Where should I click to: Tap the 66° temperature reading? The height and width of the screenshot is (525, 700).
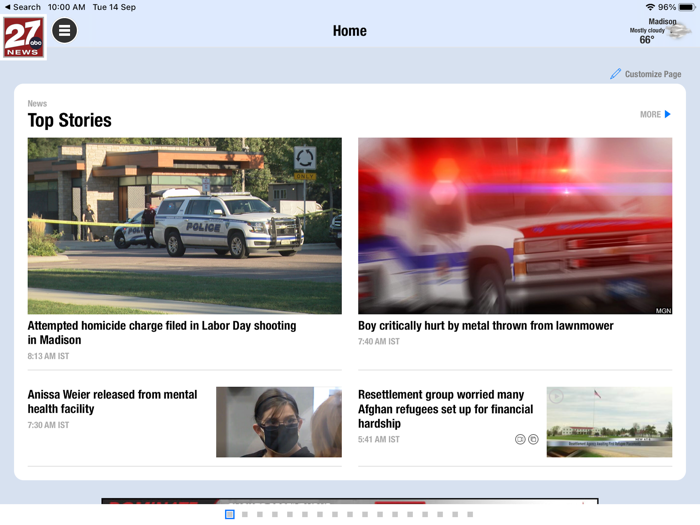[646, 40]
